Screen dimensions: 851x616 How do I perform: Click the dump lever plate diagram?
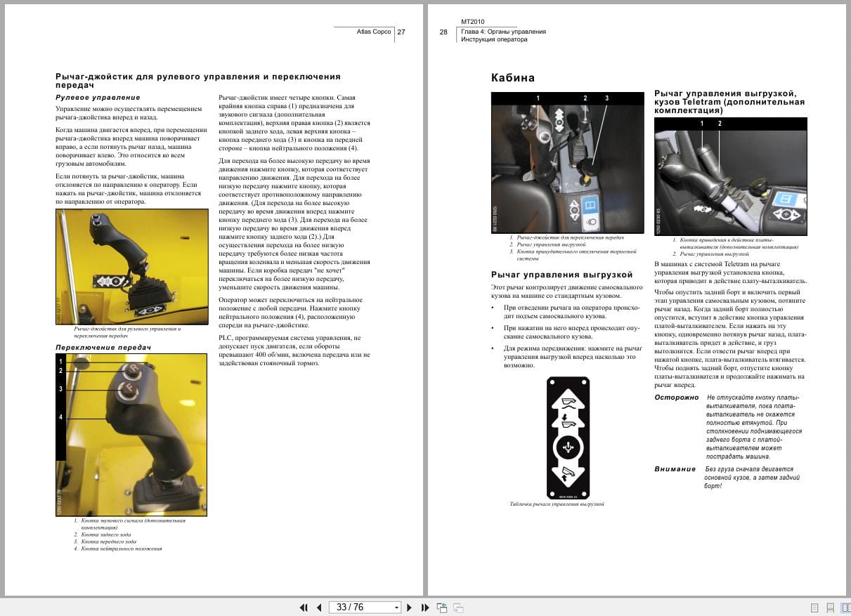click(x=568, y=438)
